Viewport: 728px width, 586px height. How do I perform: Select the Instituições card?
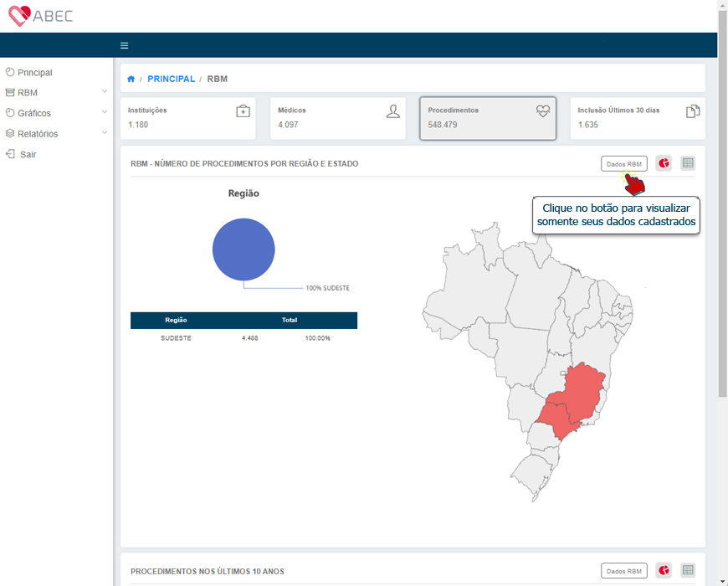click(x=188, y=118)
